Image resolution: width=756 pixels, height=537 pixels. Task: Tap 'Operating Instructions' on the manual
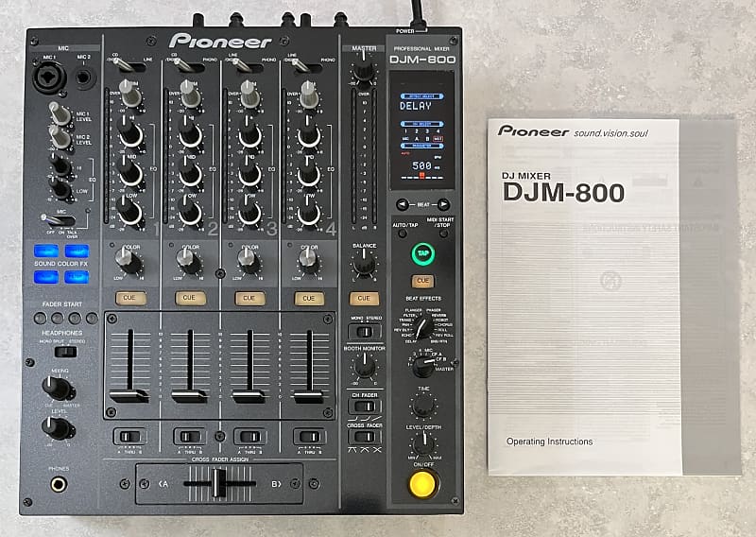tap(549, 442)
